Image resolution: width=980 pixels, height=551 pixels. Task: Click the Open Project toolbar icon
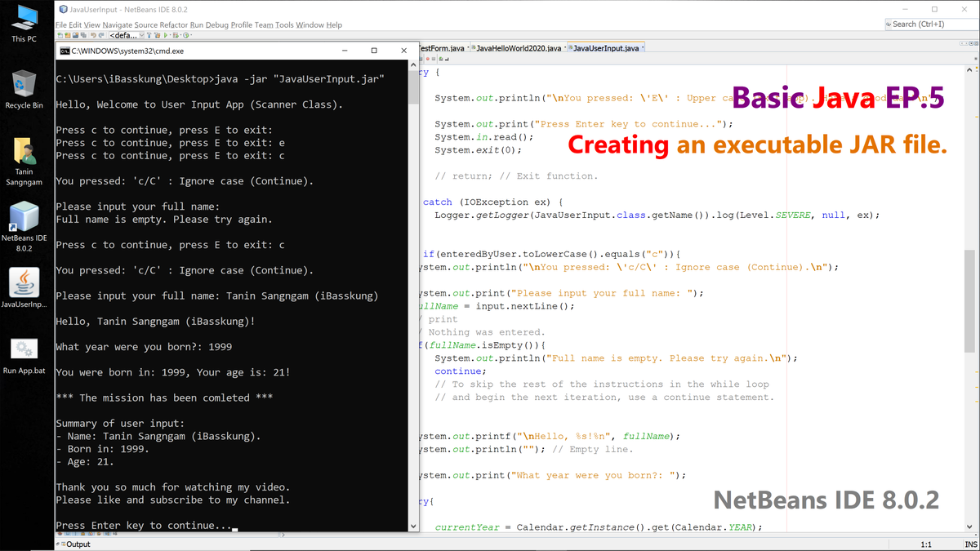click(75, 35)
